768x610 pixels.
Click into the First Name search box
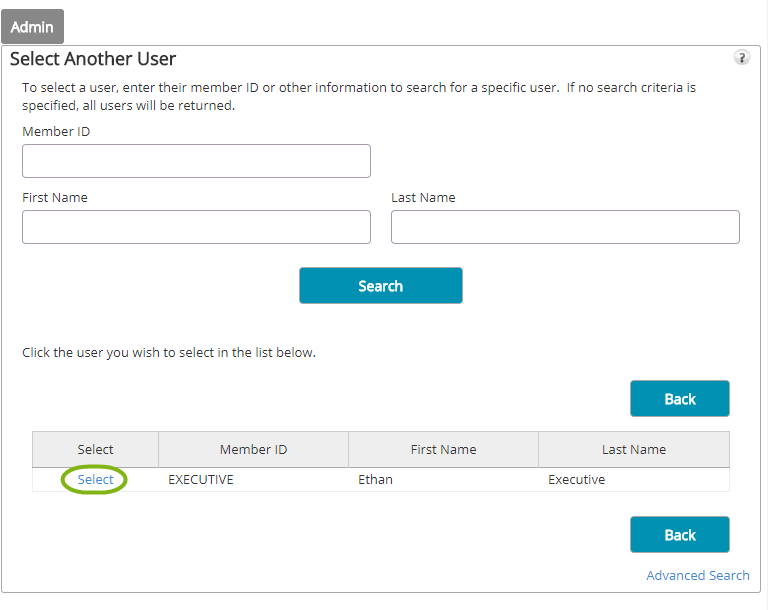196,227
